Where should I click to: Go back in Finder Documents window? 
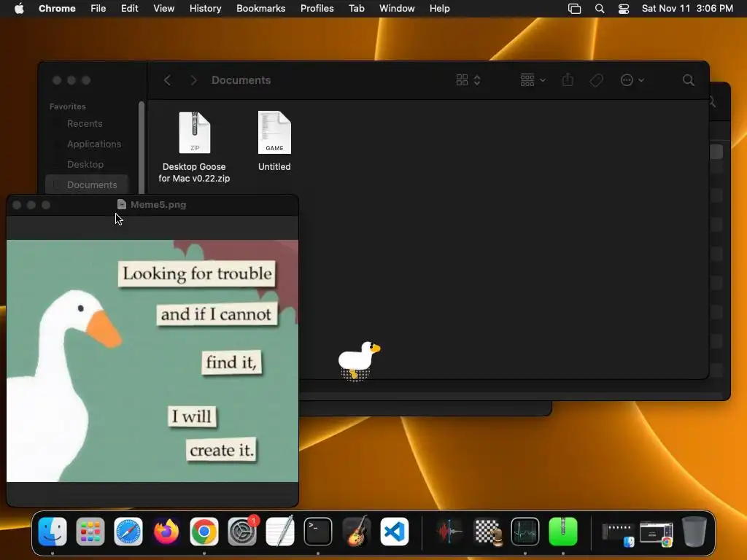[167, 80]
